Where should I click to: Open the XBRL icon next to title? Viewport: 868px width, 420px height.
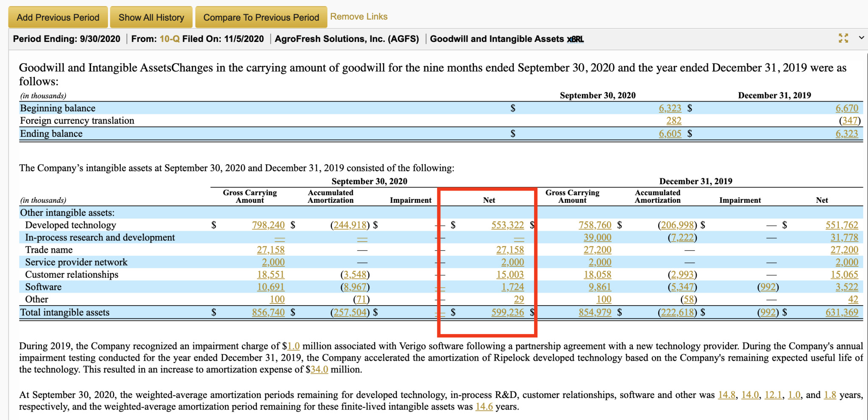[x=576, y=39]
